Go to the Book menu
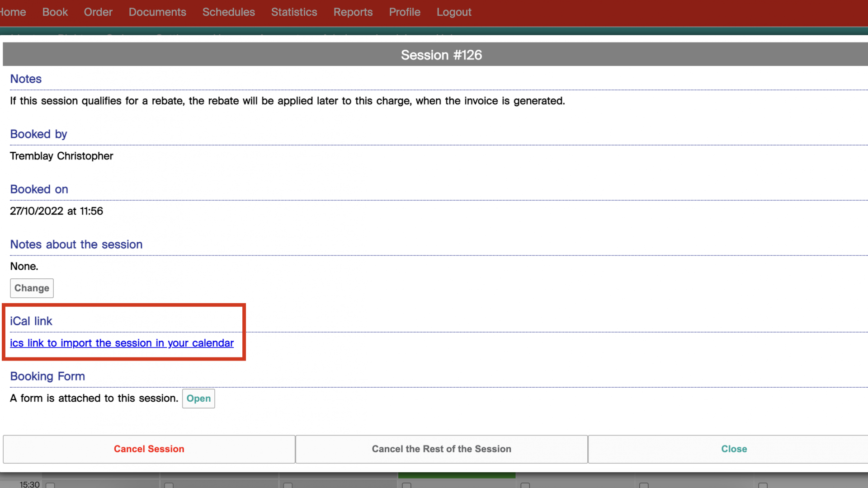The height and width of the screenshot is (488, 868). point(55,12)
